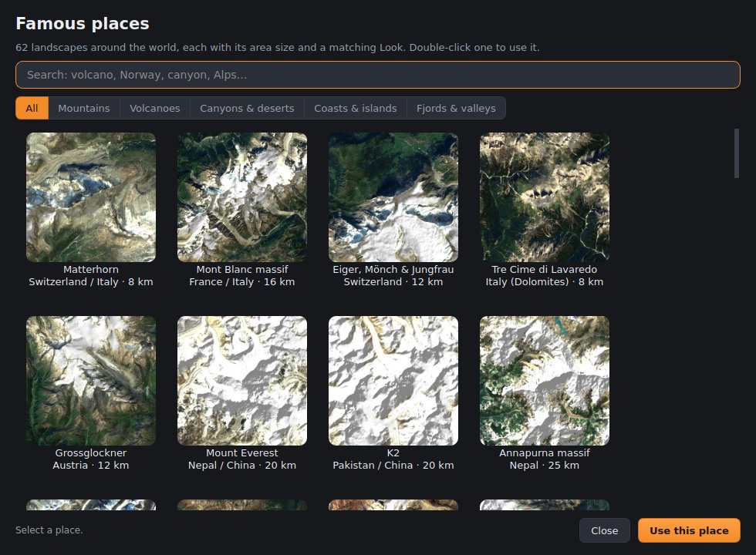Screen dimensions: 756x555
Task: Click the 'Nepal / China · 20 km' caption
Action: pos(242,466)
